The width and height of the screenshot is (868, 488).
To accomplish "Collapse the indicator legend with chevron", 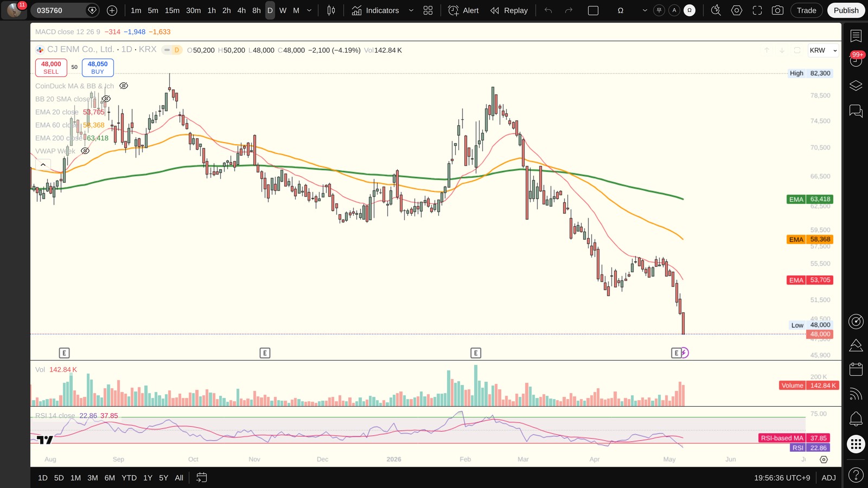I will click(43, 164).
